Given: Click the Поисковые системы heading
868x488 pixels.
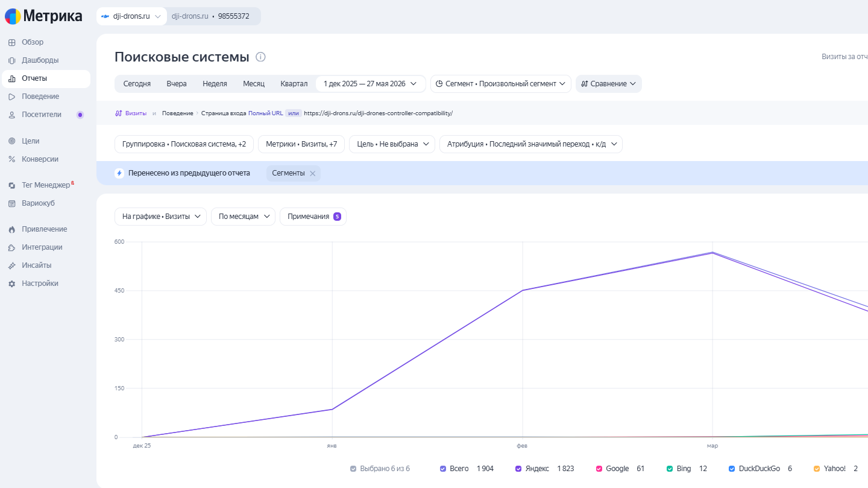Looking at the screenshot, I should [182, 57].
